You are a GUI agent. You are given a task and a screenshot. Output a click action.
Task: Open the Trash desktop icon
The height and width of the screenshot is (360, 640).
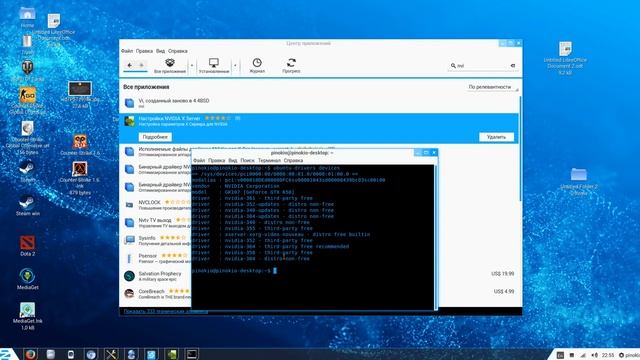point(27,44)
